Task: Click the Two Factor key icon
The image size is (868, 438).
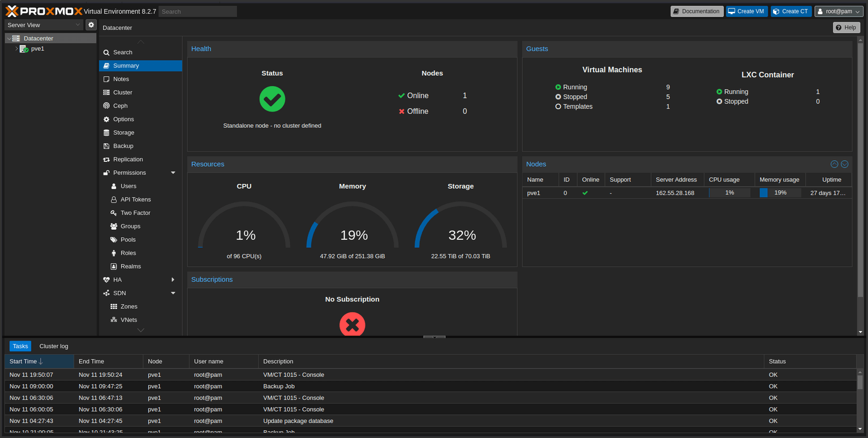Action: [114, 213]
